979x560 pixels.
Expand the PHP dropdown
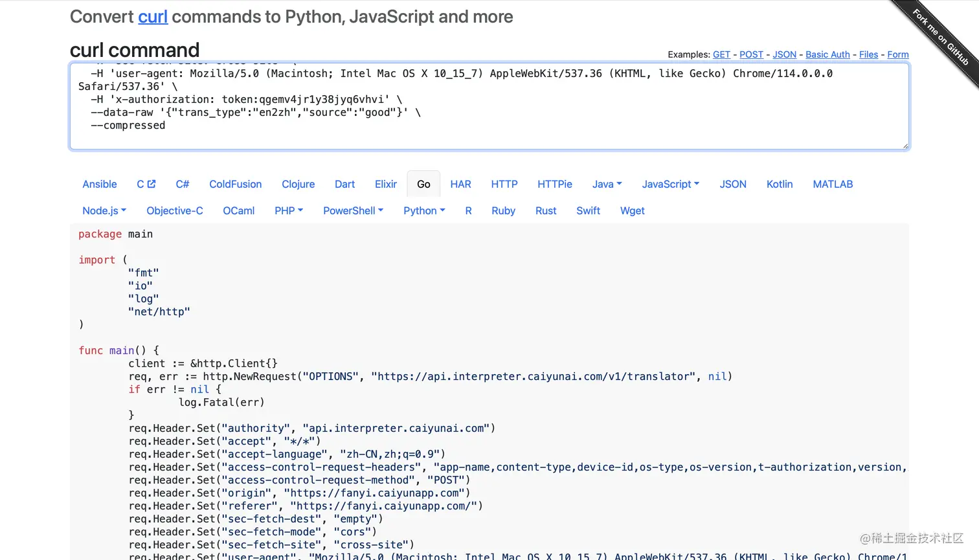pos(289,210)
